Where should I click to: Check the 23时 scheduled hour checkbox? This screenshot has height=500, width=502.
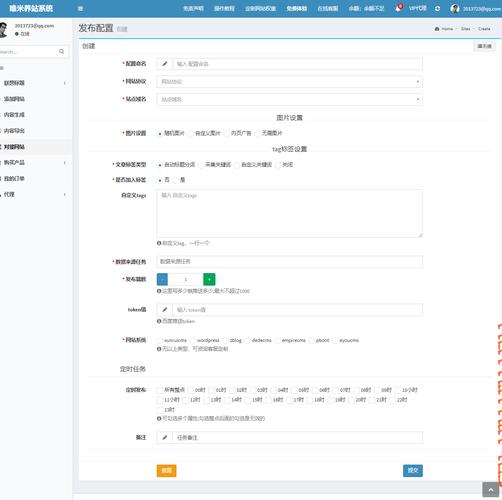(160, 410)
